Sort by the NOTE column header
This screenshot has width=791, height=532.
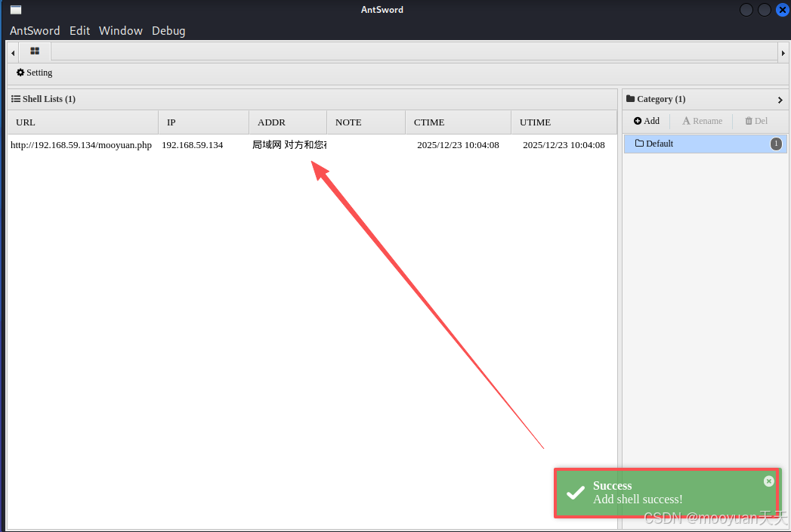(366, 122)
